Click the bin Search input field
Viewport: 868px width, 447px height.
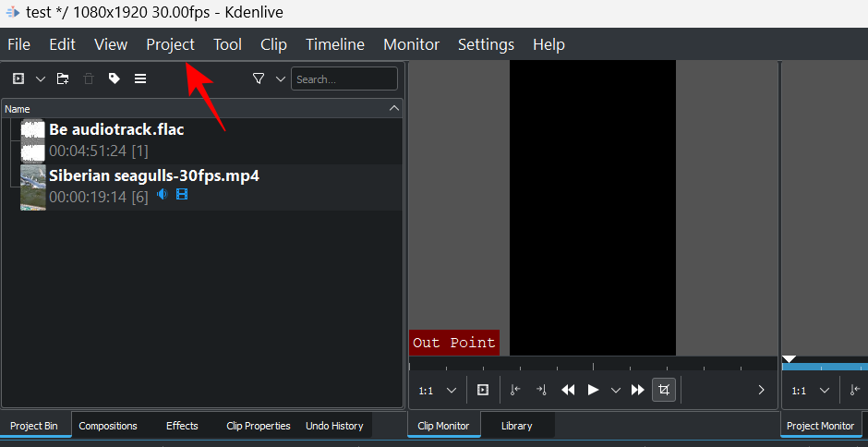[344, 79]
